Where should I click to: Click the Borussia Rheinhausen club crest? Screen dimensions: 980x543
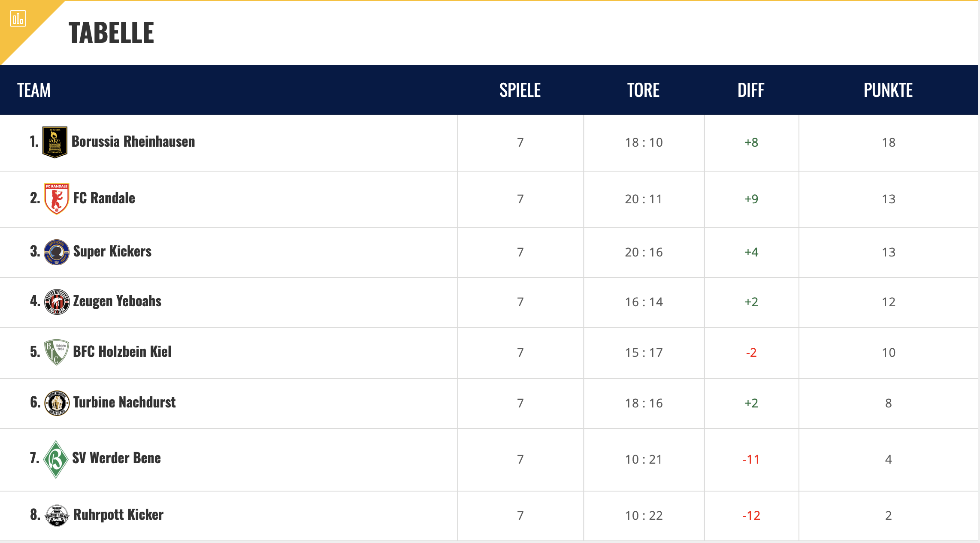pyautogui.click(x=55, y=142)
